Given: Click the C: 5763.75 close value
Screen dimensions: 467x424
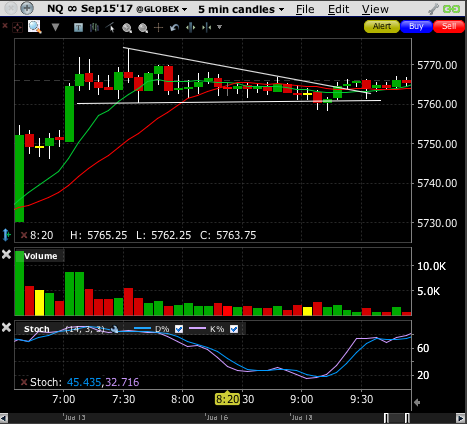Looking at the screenshot, I should pos(228,235).
